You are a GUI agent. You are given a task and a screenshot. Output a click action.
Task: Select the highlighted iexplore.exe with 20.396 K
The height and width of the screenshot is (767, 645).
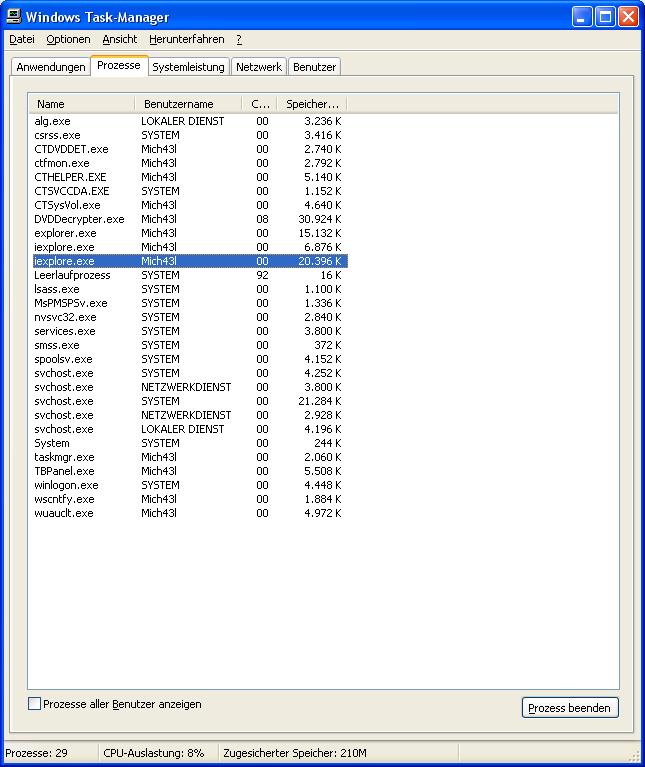(x=190, y=261)
